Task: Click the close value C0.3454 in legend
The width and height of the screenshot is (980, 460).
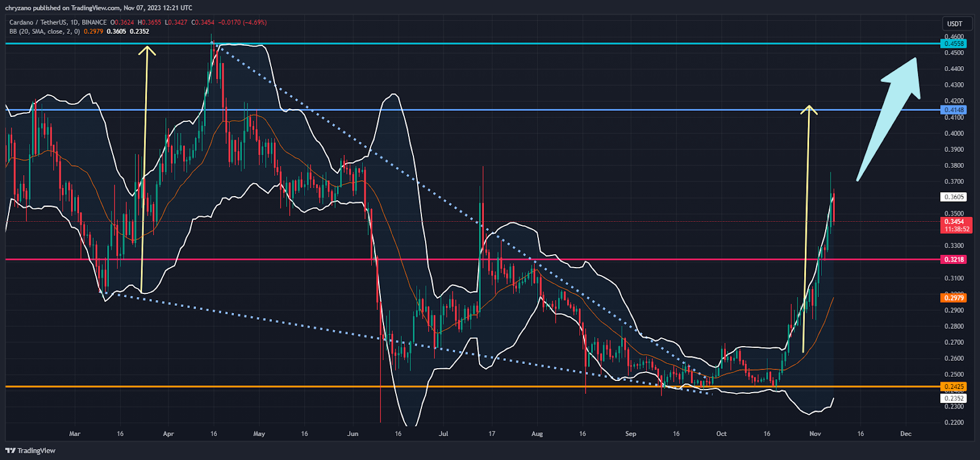Action: click(203, 23)
